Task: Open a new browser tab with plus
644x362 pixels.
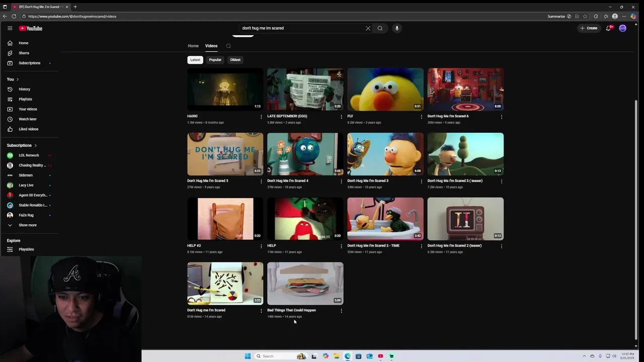Action: 75,7
